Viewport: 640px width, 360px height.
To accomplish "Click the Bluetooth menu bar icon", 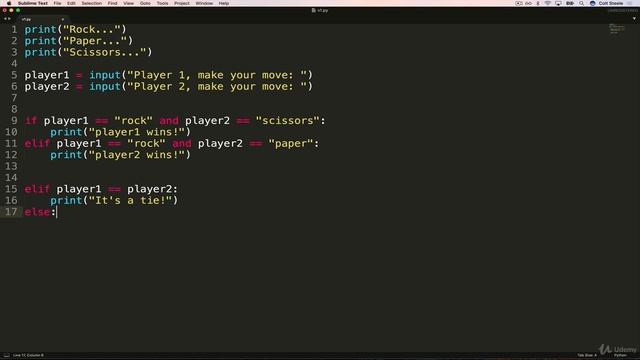I will [538, 3].
